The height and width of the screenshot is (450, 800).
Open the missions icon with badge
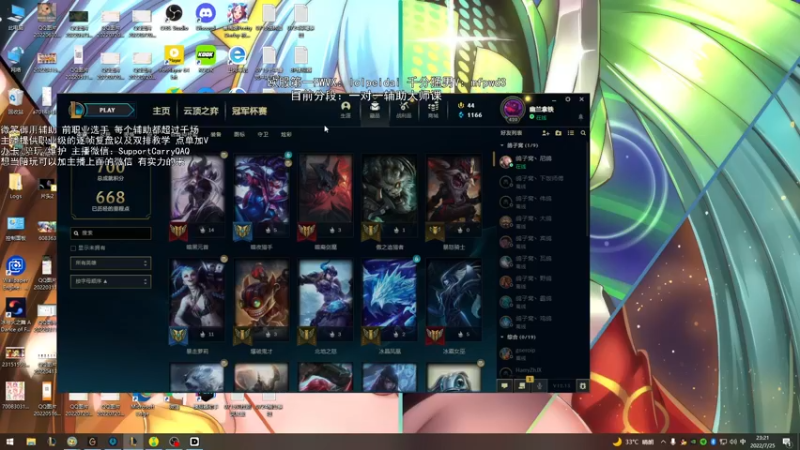coord(522,386)
